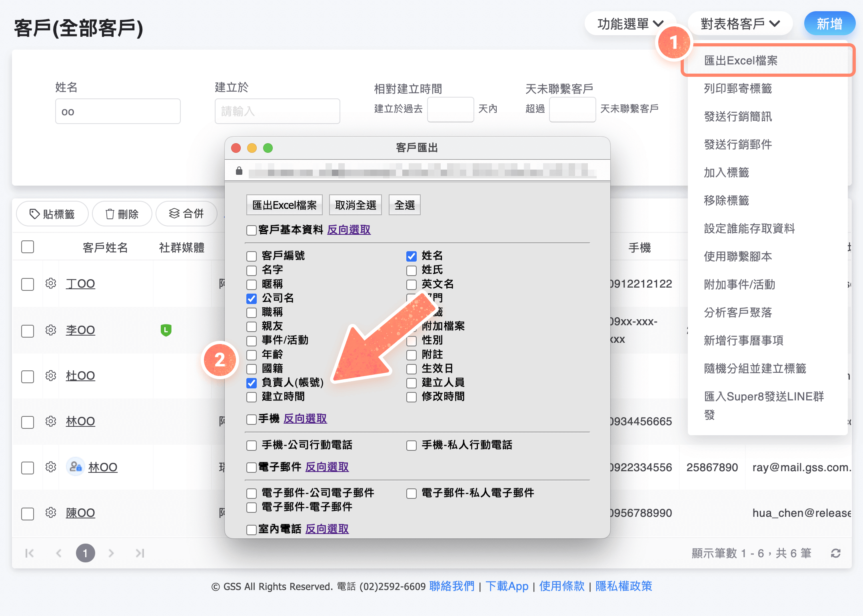Uncheck the 公司名 checkbox
The height and width of the screenshot is (616, 863).
click(x=252, y=298)
